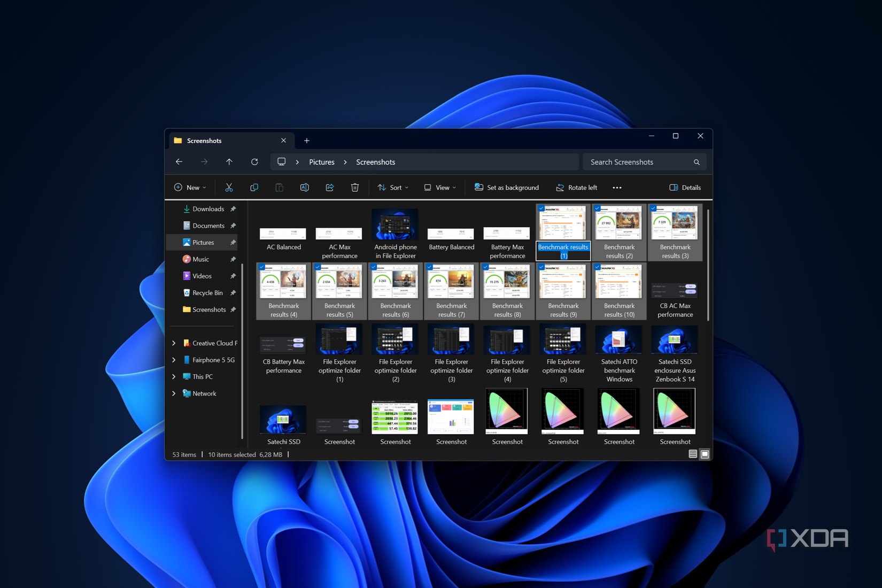Open the See more menu
Image resolution: width=882 pixels, height=588 pixels.
pos(617,187)
